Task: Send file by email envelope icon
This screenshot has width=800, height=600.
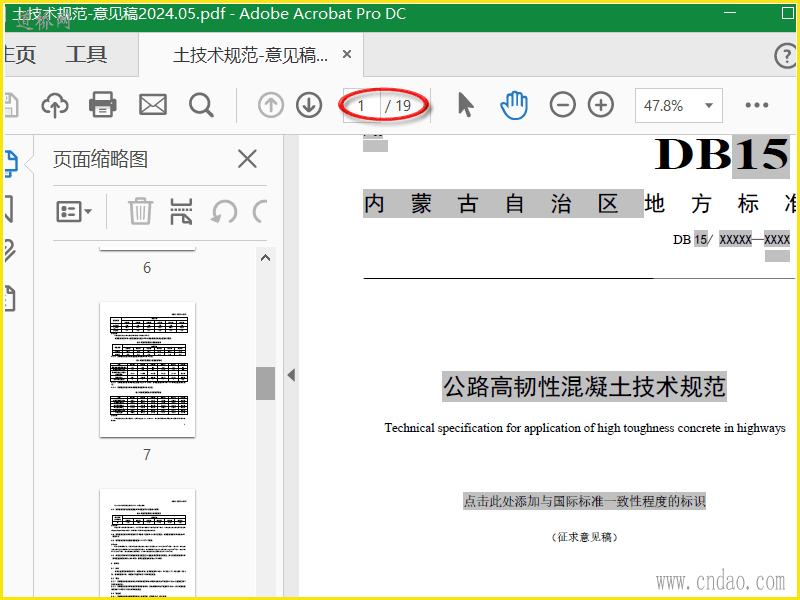Action: pos(153,105)
